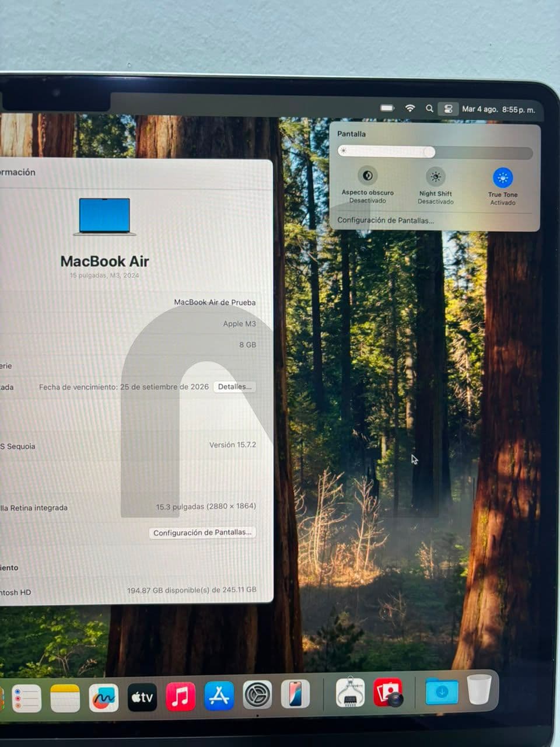
Task: Open the Trash in the Dock
Action: pyautogui.click(x=480, y=689)
